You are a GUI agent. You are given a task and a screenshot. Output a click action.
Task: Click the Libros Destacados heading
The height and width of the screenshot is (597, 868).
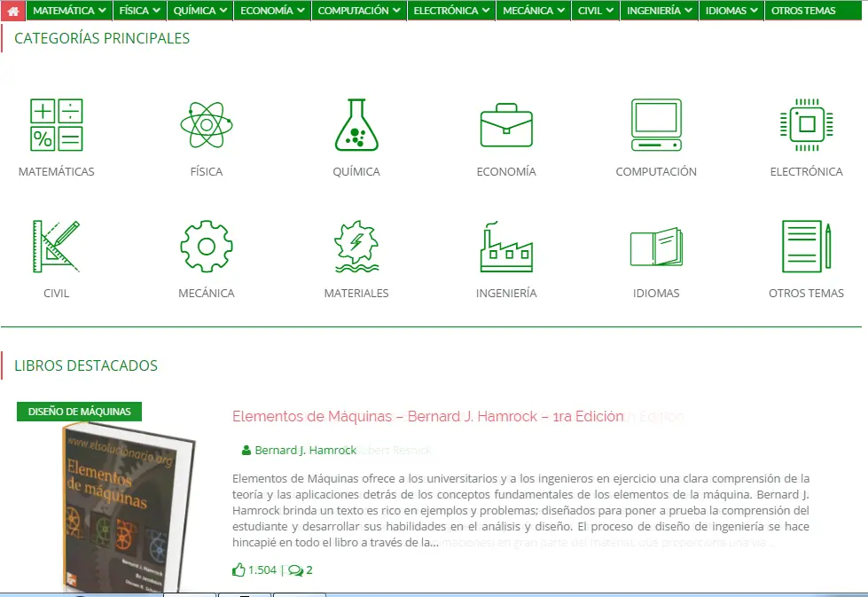[86, 365]
